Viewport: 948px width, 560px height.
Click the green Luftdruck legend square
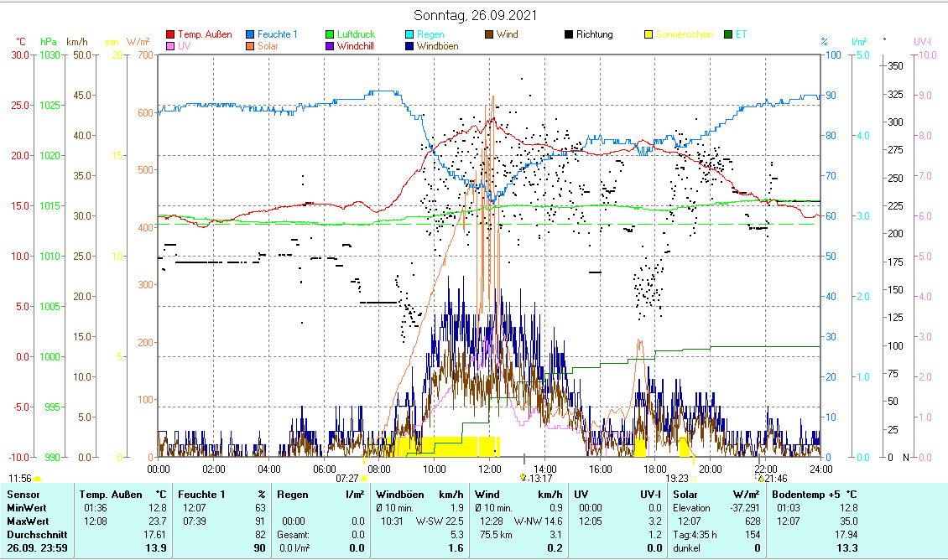[330, 34]
